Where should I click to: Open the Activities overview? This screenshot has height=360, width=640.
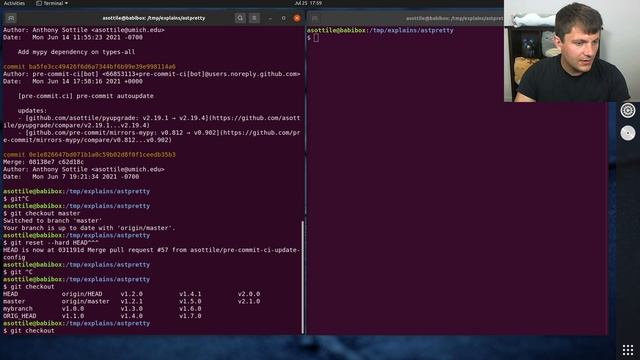pyautogui.click(x=14, y=3)
